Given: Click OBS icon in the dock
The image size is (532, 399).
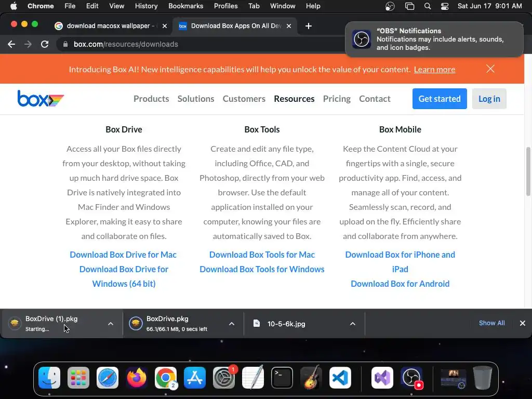Looking at the screenshot, I should click(x=411, y=378).
